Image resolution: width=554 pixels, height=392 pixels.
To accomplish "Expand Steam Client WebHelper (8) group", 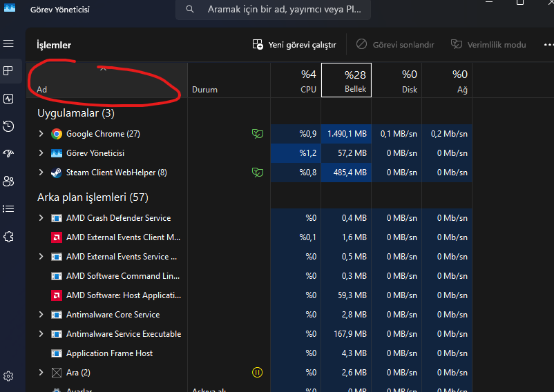I will click(41, 172).
